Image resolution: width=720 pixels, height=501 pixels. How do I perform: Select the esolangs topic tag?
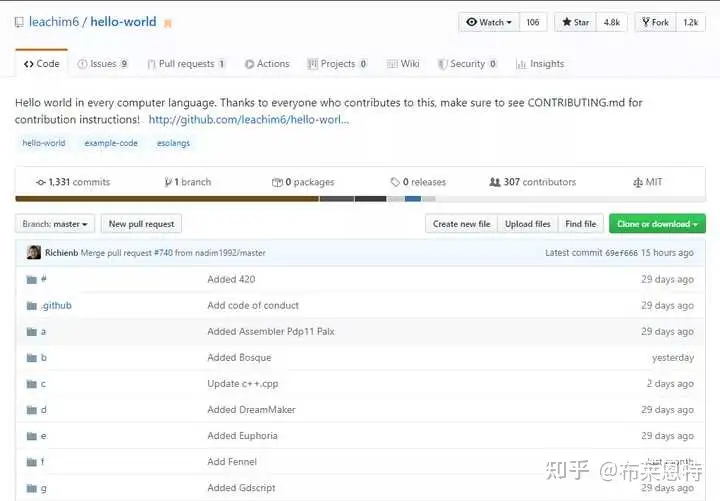(173, 143)
